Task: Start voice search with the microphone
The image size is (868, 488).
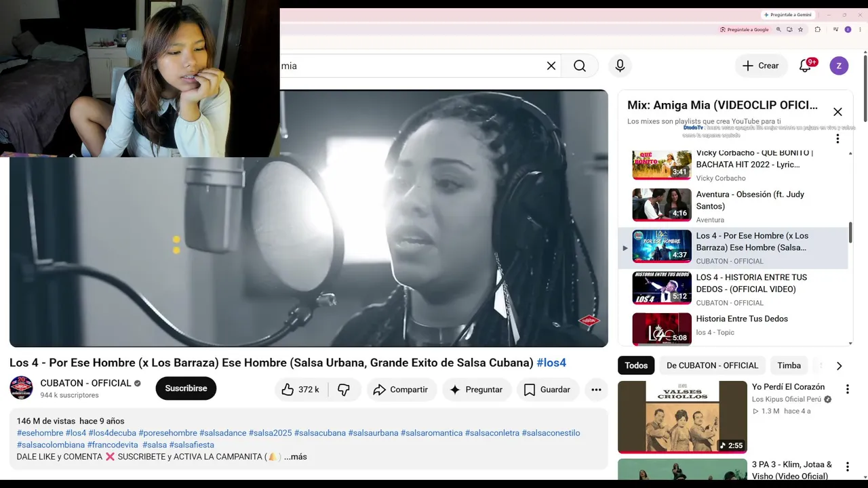Action: [x=620, y=66]
